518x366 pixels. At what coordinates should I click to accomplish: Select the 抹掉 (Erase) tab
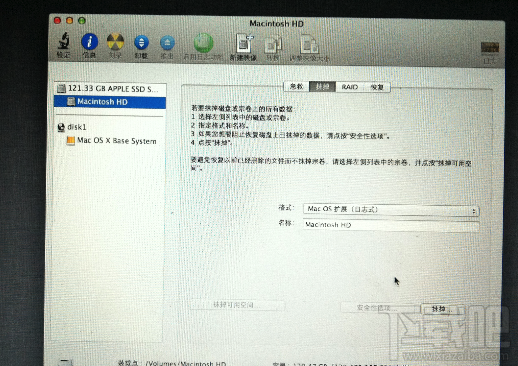[322, 87]
